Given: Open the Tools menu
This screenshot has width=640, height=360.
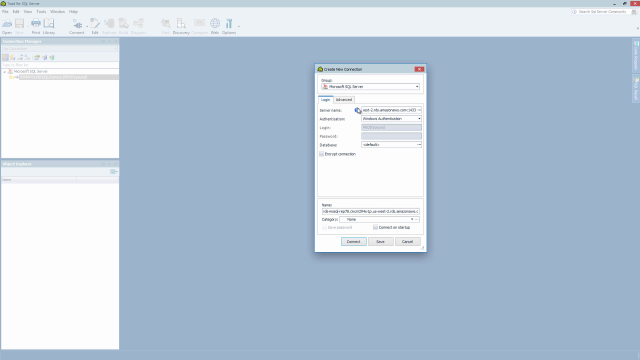Looking at the screenshot, I should (41, 12).
